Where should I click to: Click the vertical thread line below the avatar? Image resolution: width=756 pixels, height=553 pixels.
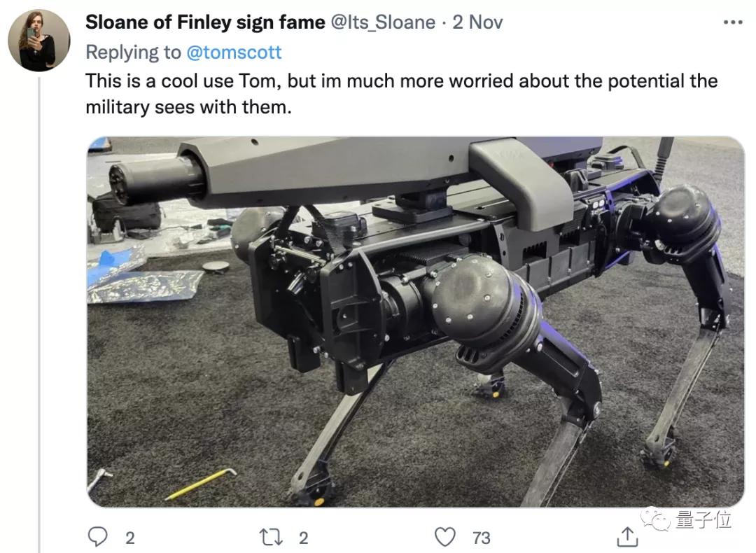(x=39, y=315)
